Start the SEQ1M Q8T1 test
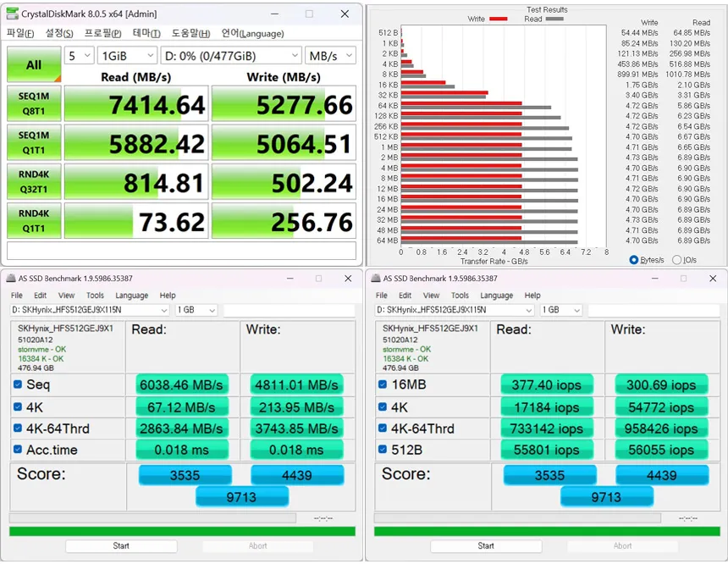Screen dimensions: 728x564 (34, 103)
